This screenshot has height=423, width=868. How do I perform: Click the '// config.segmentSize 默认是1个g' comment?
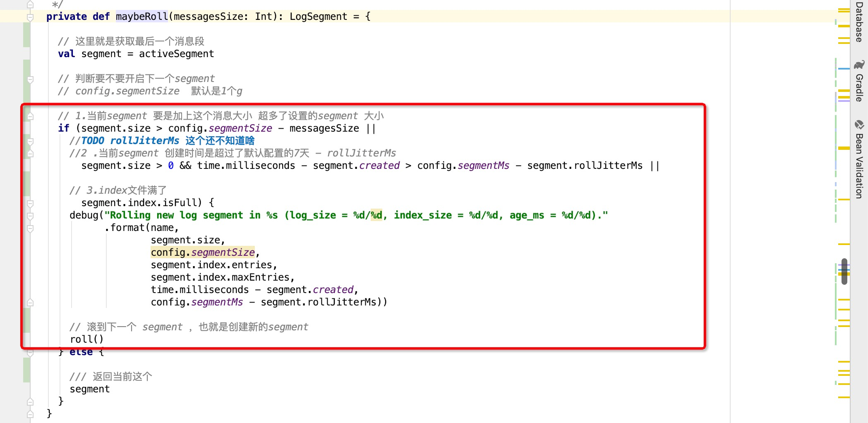(x=150, y=91)
